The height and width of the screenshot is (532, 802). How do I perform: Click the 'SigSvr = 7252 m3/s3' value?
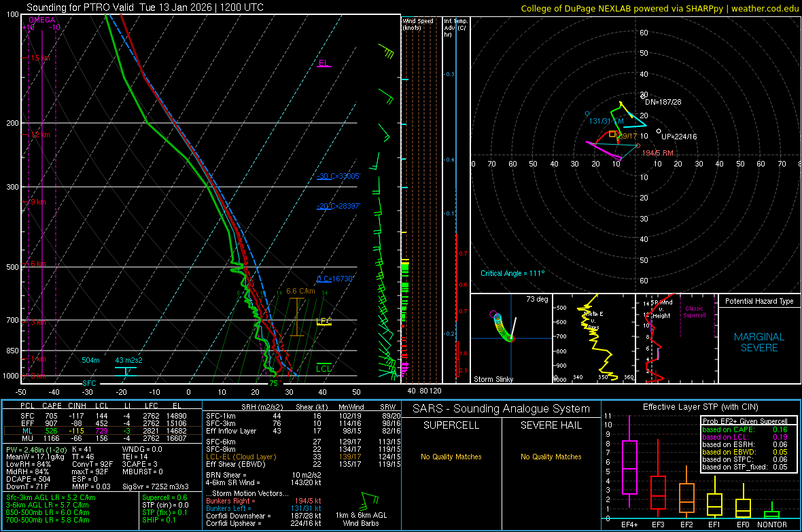coord(156,486)
